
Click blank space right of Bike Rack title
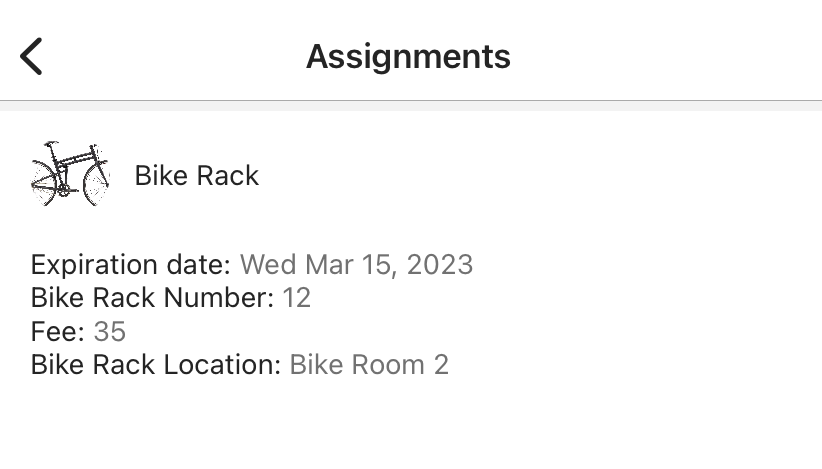[x=540, y=176]
